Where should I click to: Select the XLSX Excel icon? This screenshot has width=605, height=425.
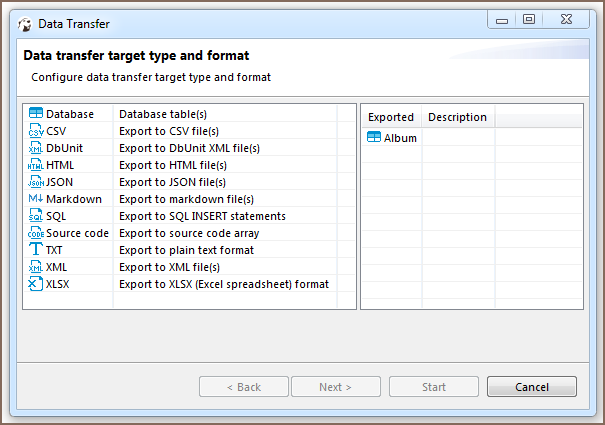click(35, 284)
